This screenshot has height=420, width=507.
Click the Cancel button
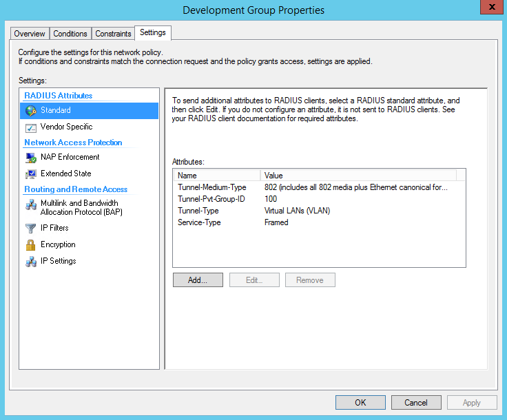pos(416,403)
